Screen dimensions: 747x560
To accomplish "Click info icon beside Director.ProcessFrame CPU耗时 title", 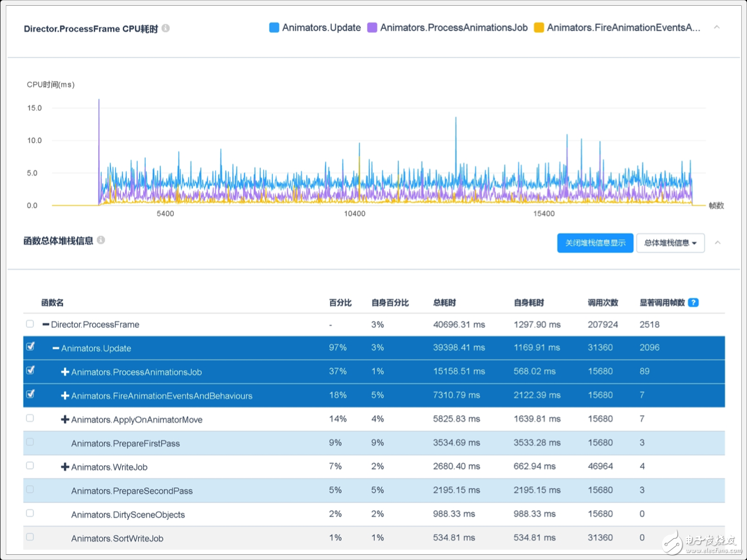I will (166, 28).
